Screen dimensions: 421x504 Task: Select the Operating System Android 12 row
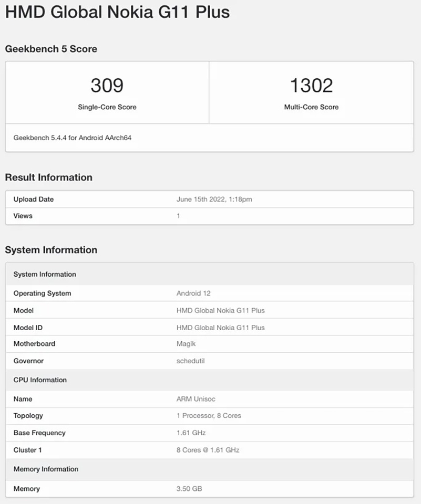210,293
